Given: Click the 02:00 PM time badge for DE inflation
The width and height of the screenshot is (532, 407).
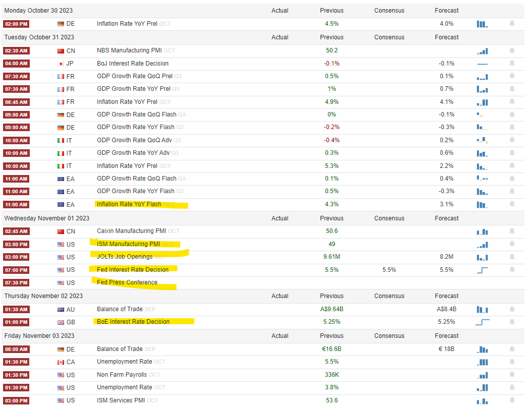Looking at the screenshot, I should tap(16, 24).
